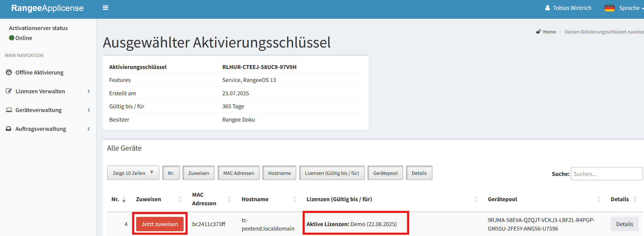Toggle the hamburger sidebar menu icon
The height and width of the screenshot is (236, 644).
[105, 8]
